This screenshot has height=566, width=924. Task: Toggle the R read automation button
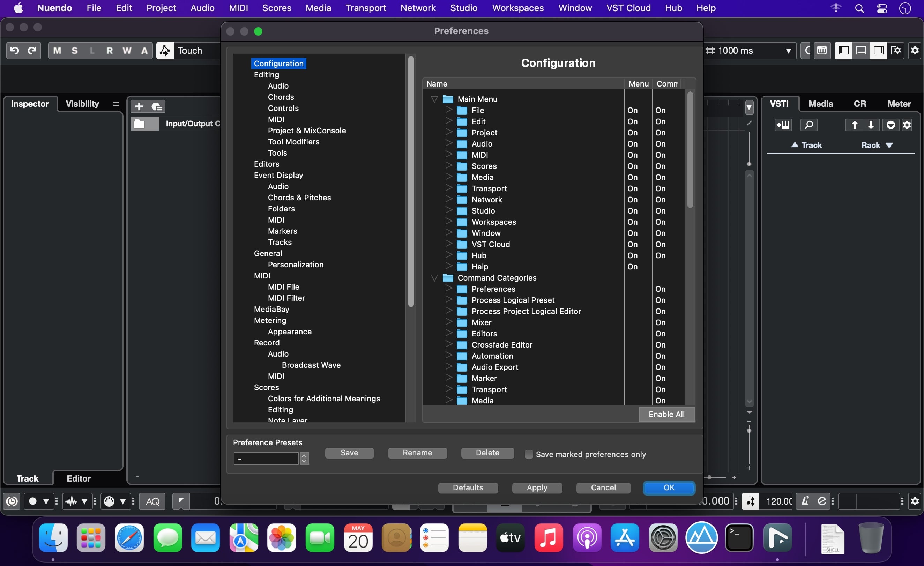(110, 51)
